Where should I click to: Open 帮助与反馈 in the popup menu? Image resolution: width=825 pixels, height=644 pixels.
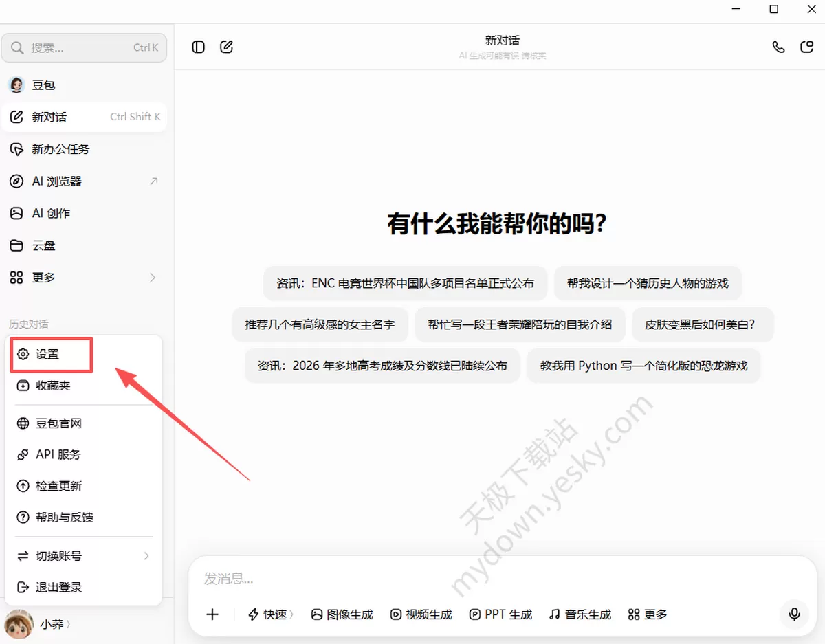[83, 517]
